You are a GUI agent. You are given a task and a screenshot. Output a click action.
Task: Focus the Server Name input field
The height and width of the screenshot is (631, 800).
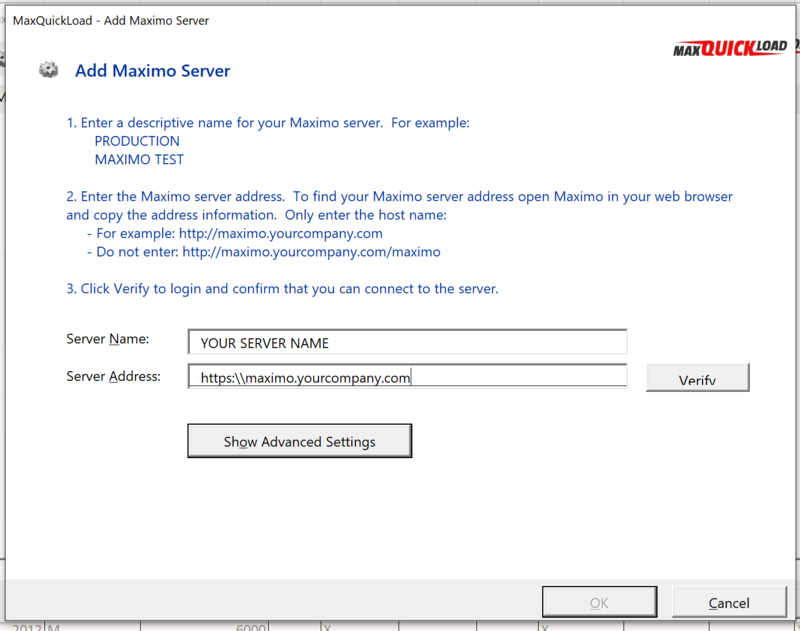(x=408, y=342)
